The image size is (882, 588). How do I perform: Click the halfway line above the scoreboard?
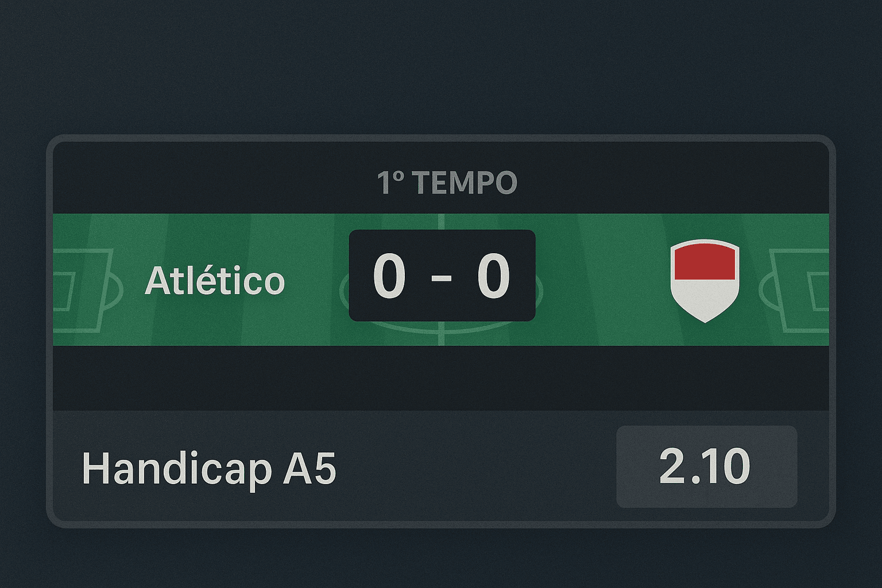tap(440, 222)
